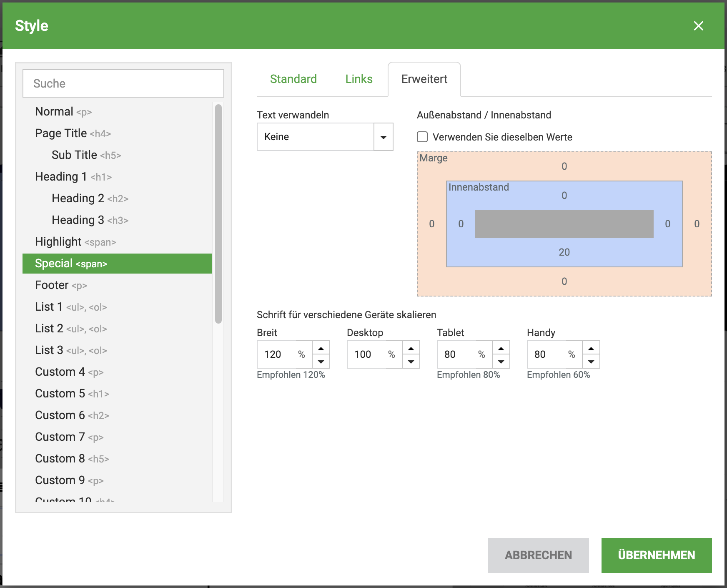Increase the Breit font scale value
The image size is (727, 588).
tap(321, 348)
